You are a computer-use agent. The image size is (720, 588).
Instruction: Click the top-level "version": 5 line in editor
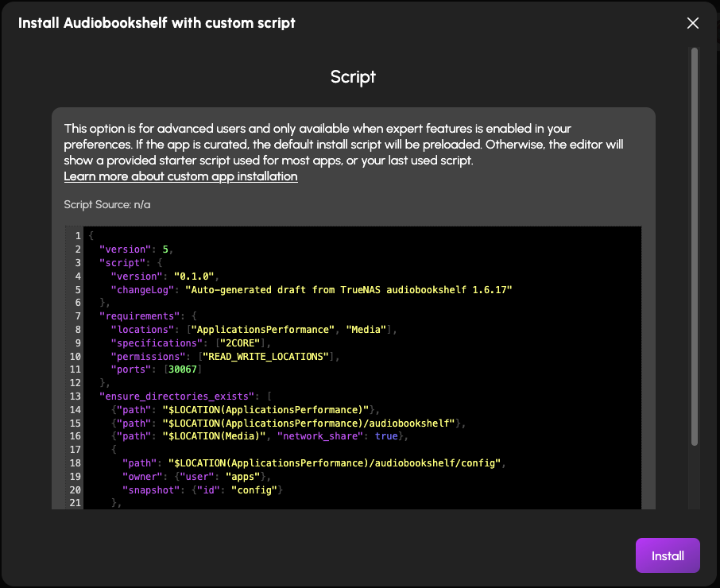coord(136,250)
